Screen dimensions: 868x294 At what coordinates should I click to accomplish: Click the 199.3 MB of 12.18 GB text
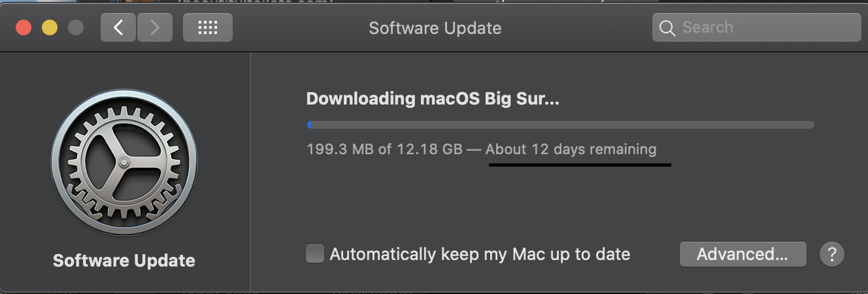384,149
